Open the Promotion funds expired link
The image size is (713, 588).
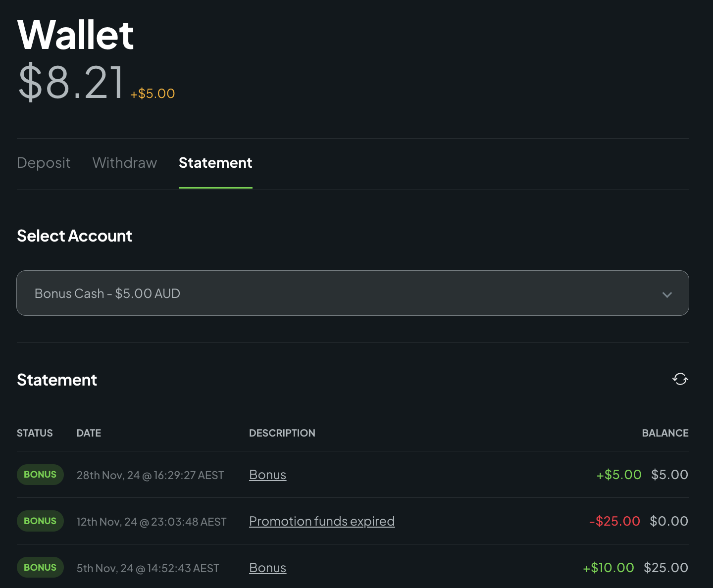(x=322, y=521)
